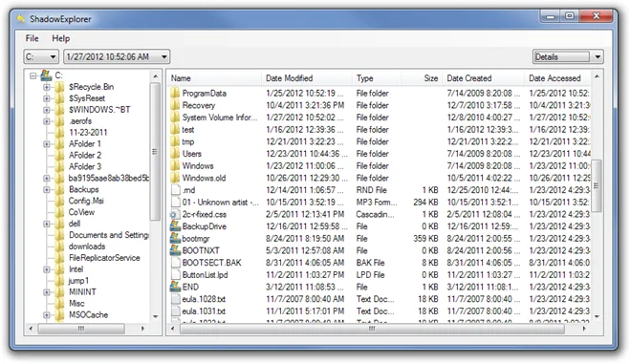Sort by Size column header
The image size is (631, 364).
(x=422, y=78)
